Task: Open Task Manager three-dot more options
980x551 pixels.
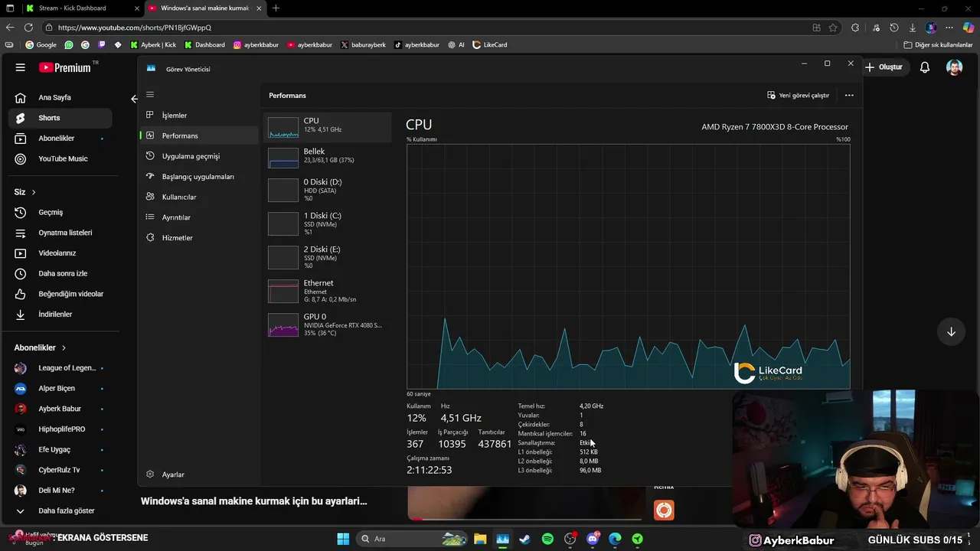Action: click(x=849, y=96)
